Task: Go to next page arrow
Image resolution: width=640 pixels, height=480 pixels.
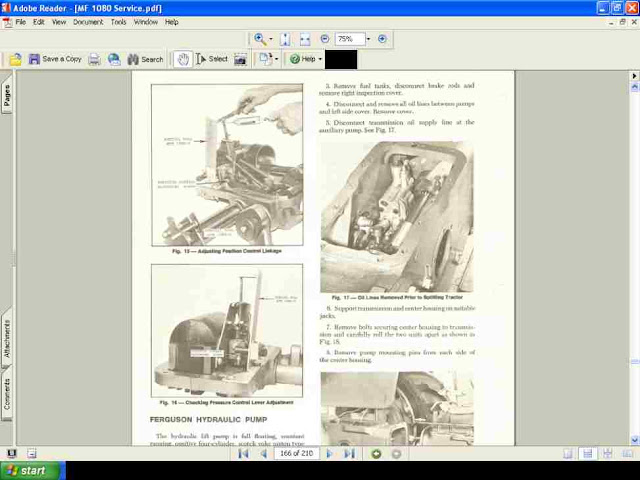Action: click(329, 454)
